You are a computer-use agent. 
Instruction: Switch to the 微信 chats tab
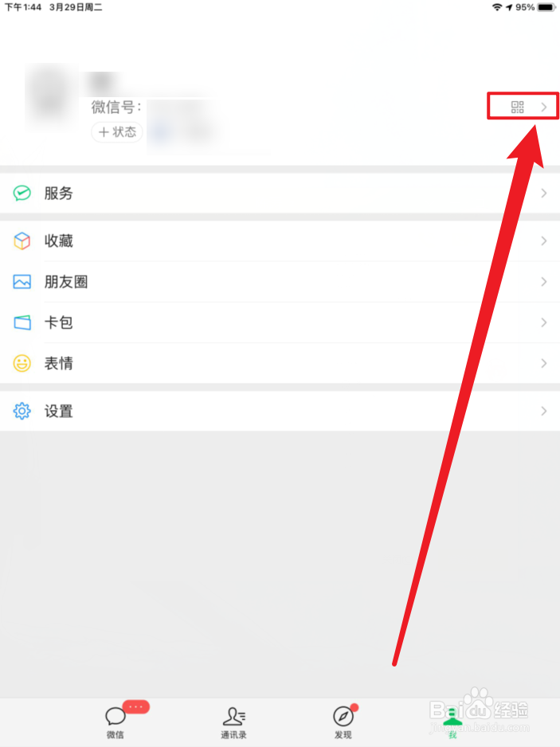115,722
